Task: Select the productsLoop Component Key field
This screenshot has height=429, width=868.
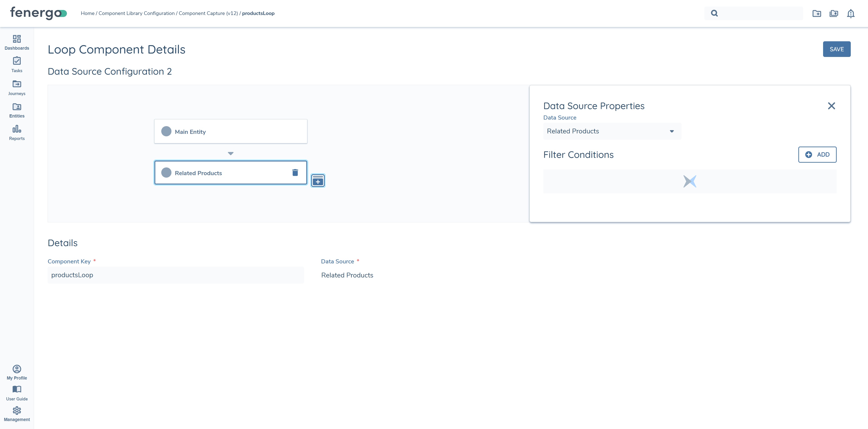Action: [176, 275]
